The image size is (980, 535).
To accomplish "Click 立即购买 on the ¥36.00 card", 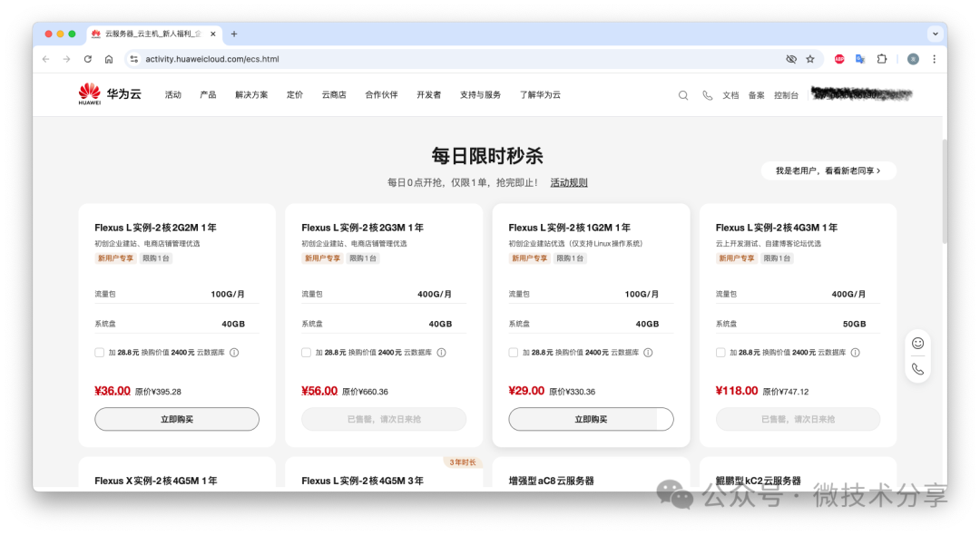I will (x=177, y=419).
